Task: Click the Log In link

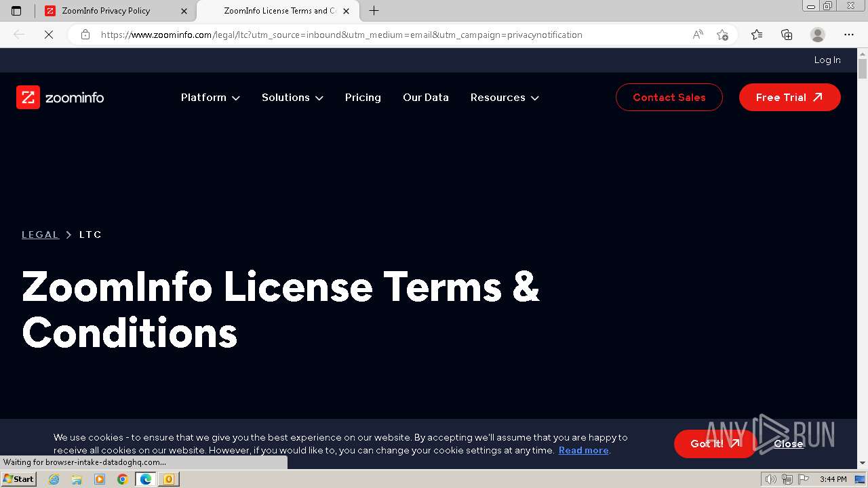Action: [827, 60]
